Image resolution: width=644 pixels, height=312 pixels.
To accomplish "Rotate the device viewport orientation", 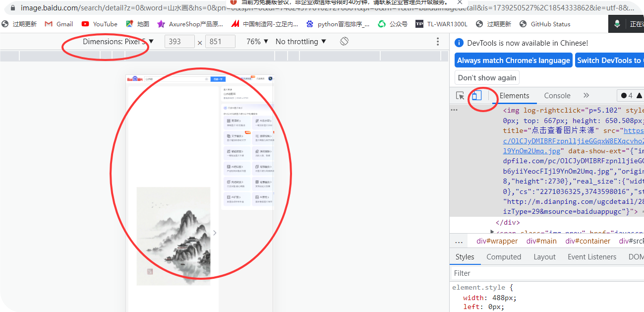I will pos(345,41).
